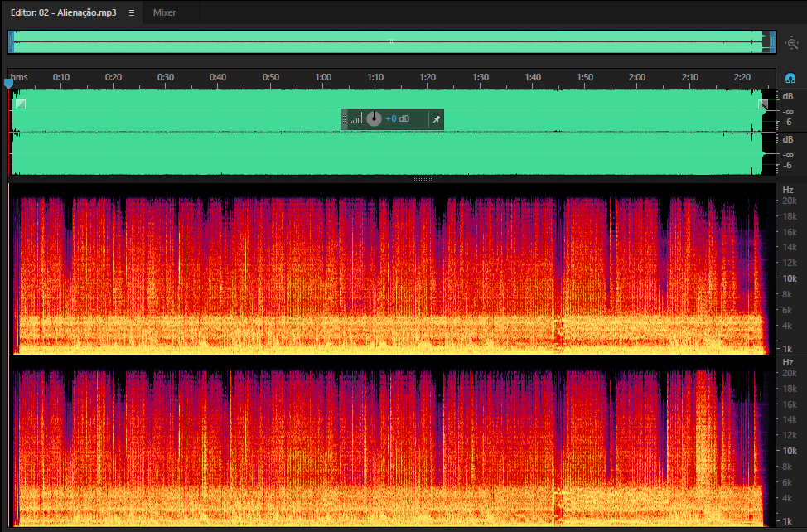This screenshot has height=532, width=807.
Task: Open the Editor panel menu icon
Action: pyautogui.click(x=132, y=13)
